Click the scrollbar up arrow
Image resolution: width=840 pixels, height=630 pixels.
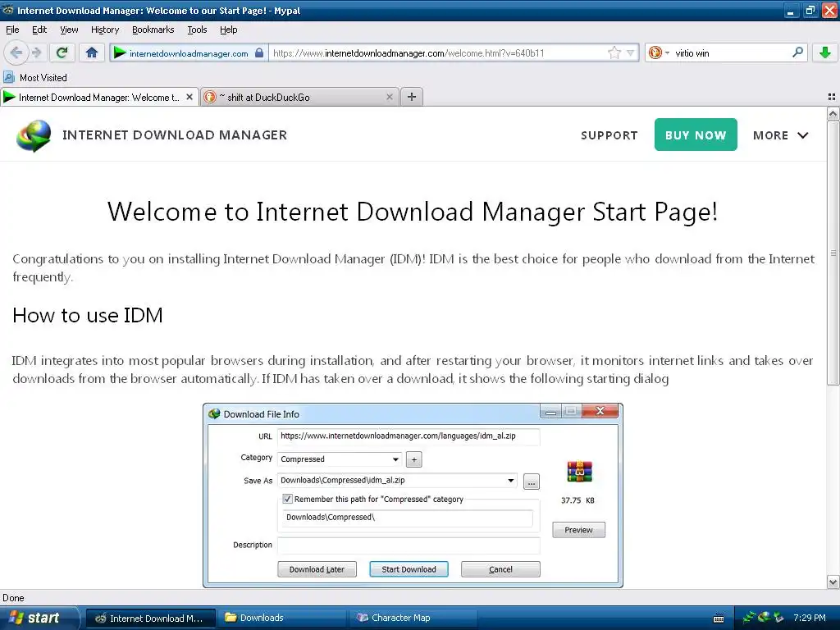pyautogui.click(x=833, y=113)
